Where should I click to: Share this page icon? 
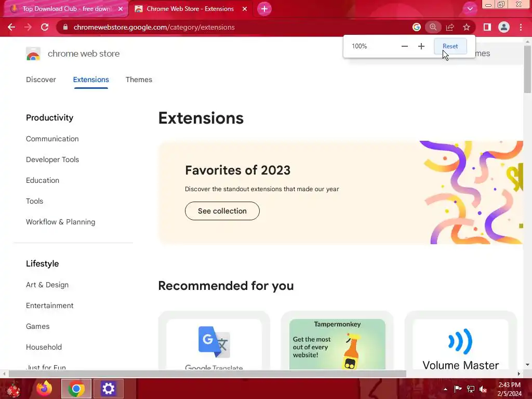pos(450,27)
